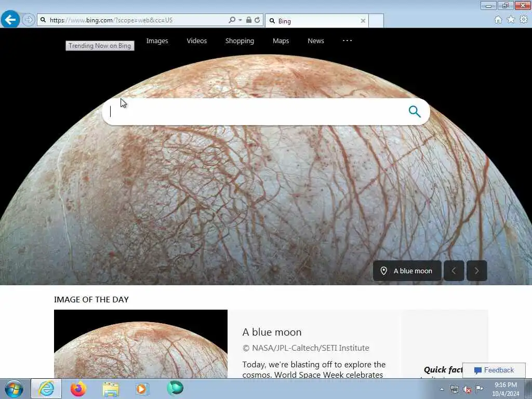This screenshot has height=399, width=532.
Task: Expand the more options ellipsis menu
Action: pyautogui.click(x=347, y=41)
